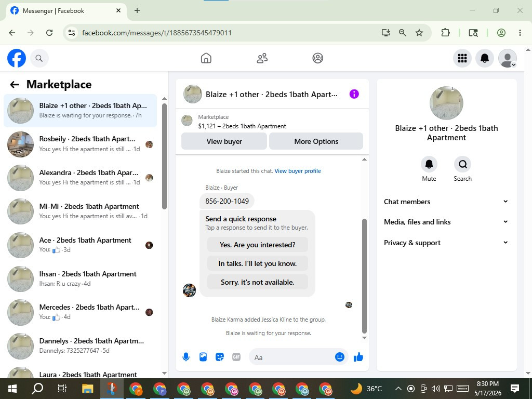The image size is (532, 399).
Task: Expand Privacy & support section
Action: 446,243
